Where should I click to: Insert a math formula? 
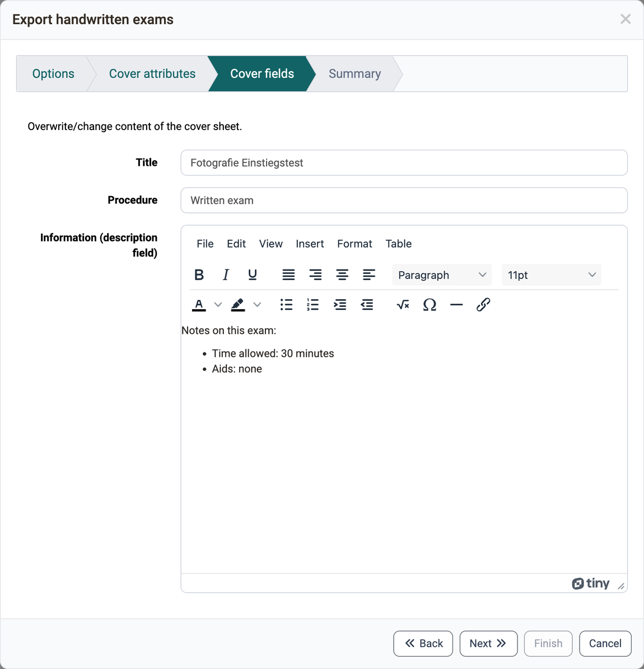click(x=403, y=305)
